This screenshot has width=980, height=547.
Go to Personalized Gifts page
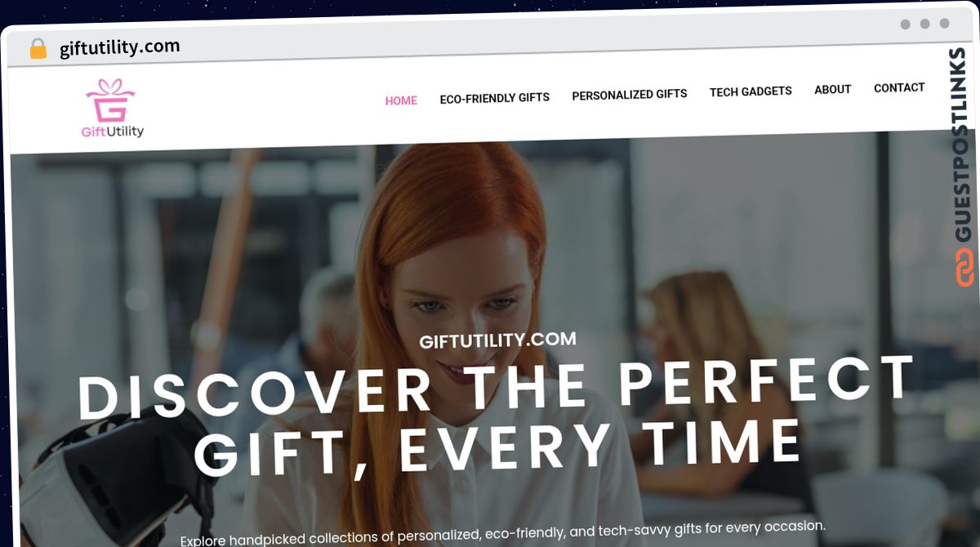629,95
